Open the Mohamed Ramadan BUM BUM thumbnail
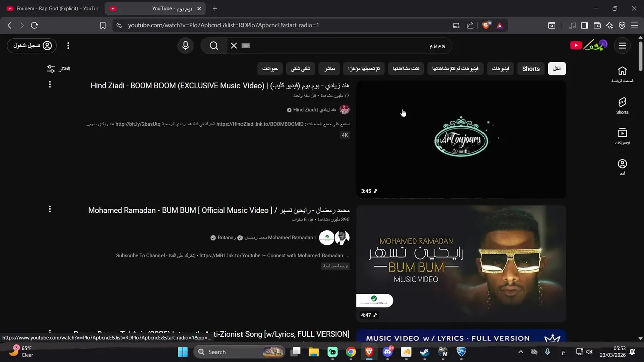The width and height of the screenshot is (644, 362). click(461, 263)
